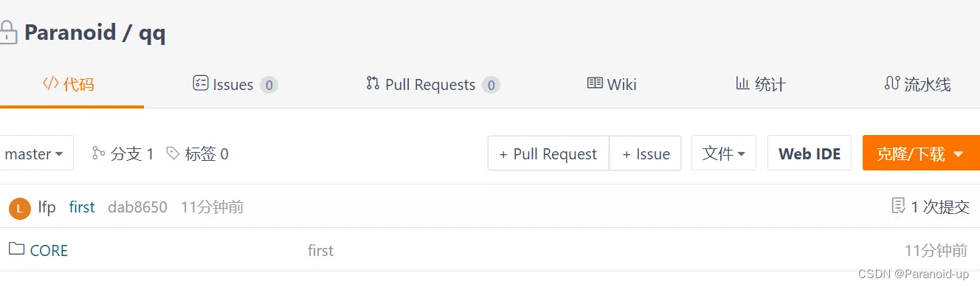Click the + Pull Request button
This screenshot has height=287, width=980.
(x=548, y=153)
